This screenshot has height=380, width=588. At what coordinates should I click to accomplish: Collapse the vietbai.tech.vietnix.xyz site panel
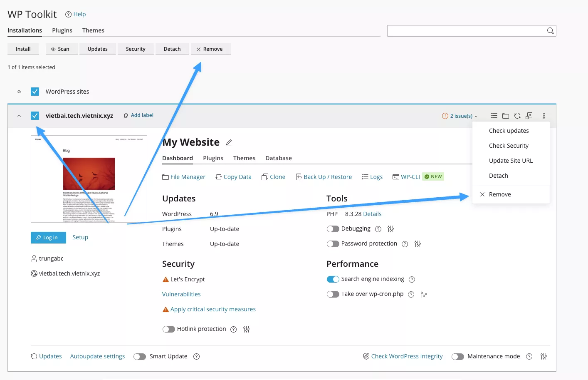19,116
